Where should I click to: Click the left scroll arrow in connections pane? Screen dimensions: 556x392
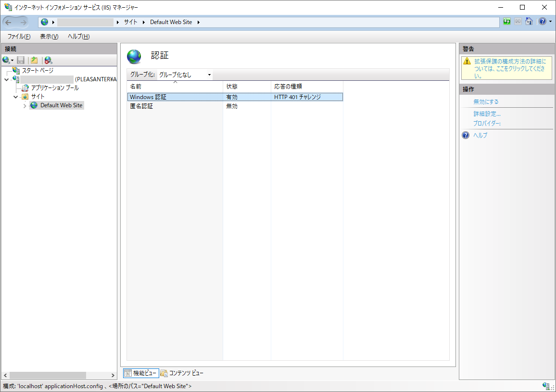[x=5, y=375]
